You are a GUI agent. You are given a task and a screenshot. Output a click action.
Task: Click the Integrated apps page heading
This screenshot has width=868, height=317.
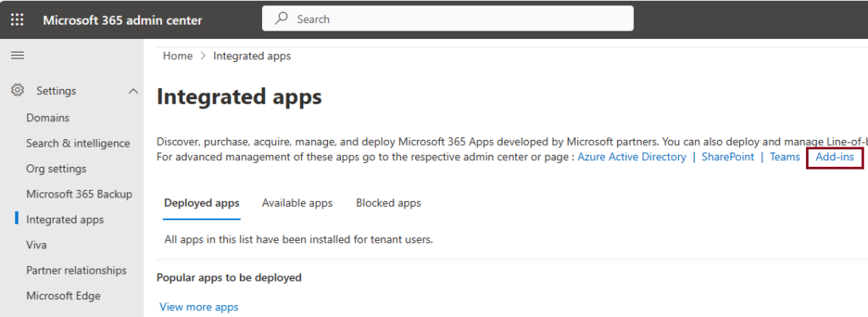(x=239, y=97)
